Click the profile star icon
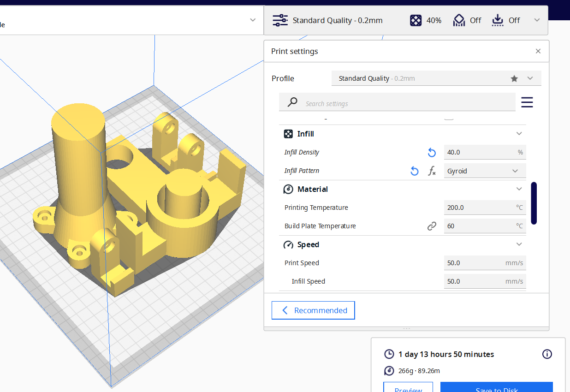Image resolution: width=570 pixels, height=392 pixels. [x=514, y=78]
